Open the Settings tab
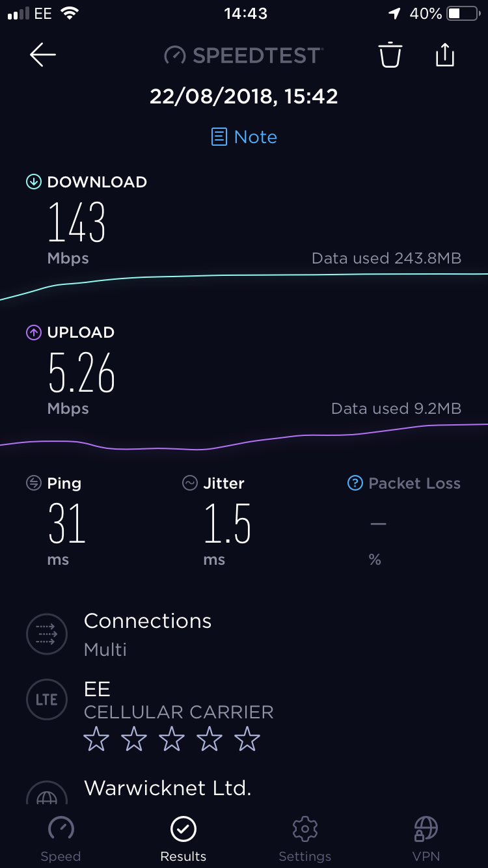The image size is (488, 868). (305, 839)
